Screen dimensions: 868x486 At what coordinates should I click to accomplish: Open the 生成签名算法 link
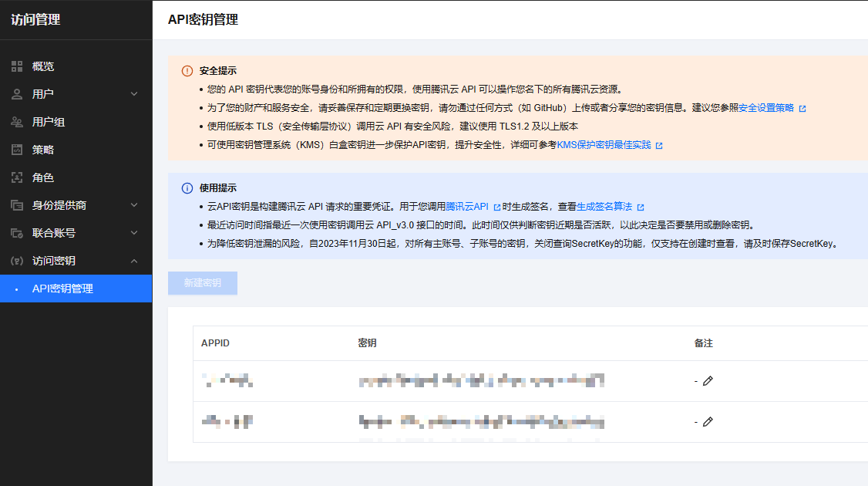tap(604, 207)
